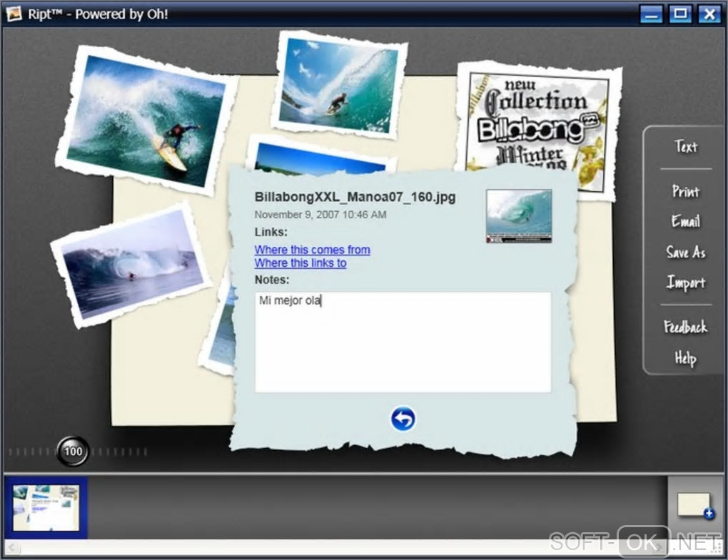
Task: Open Help from side menu
Action: click(685, 358)
